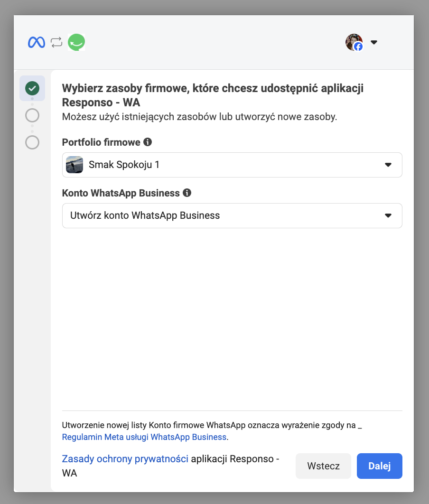Click the Smak Spokoju 1 thumbnail image

[x=75, y=165]
